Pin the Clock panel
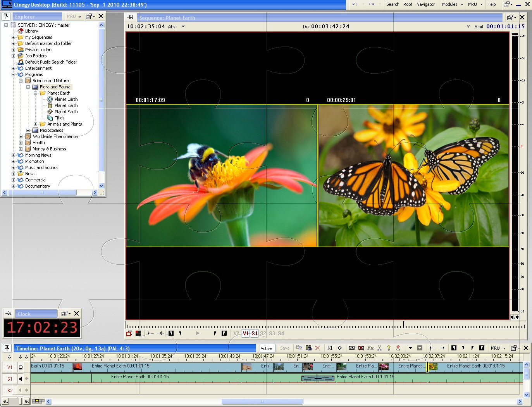Viewport: 532px width, 407px height. coord(8,313)
